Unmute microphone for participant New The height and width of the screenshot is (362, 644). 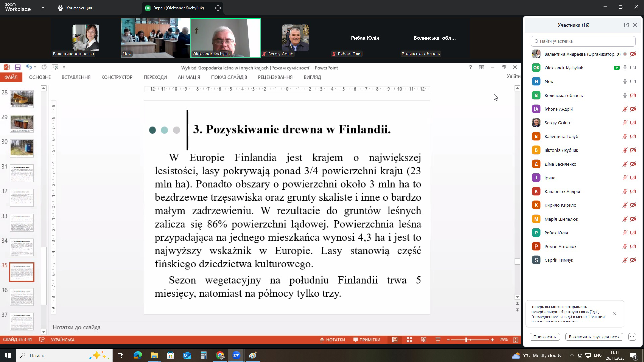click(625, 81)
